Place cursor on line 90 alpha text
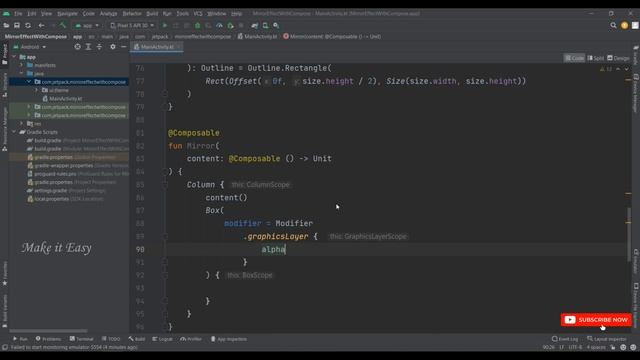This screenshot has width=640, height=360. (x=273, y=249)
